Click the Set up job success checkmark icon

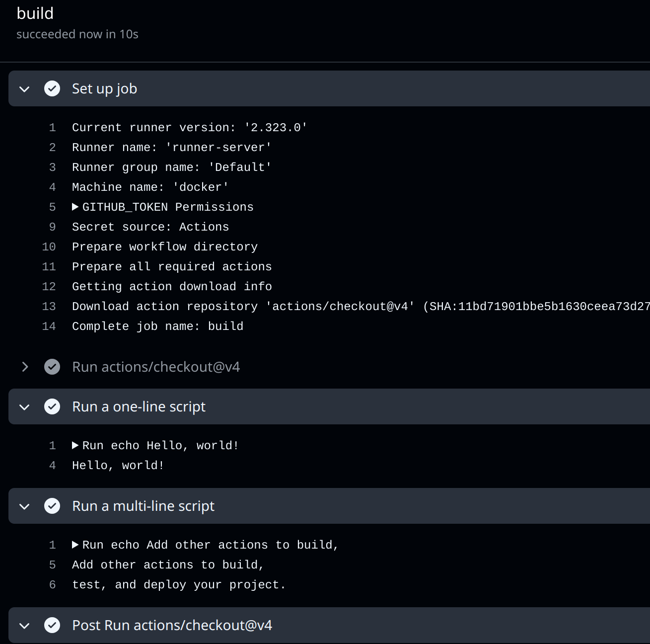pyautogui.click(x=52, y=88)
